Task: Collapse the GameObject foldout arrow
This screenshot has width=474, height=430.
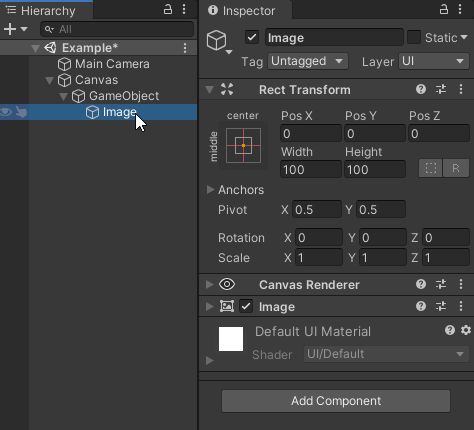Action: [63, 97]
